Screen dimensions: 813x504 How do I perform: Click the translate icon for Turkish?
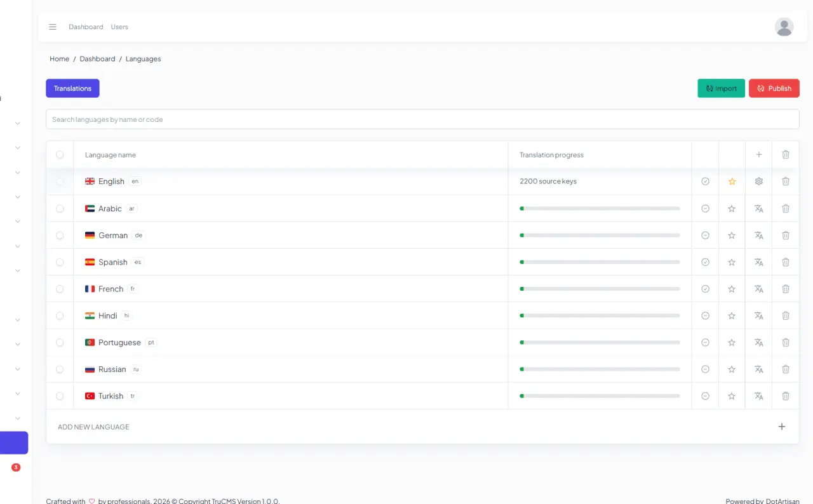(x=758, y=396)
